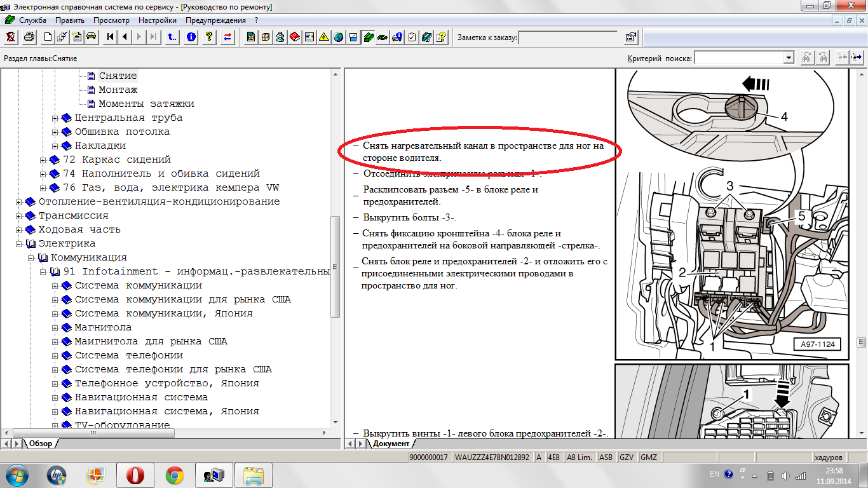Viewport: 868px width, 488px height.
Task: Click the red book icon in the toolbar
Action: 294,37
